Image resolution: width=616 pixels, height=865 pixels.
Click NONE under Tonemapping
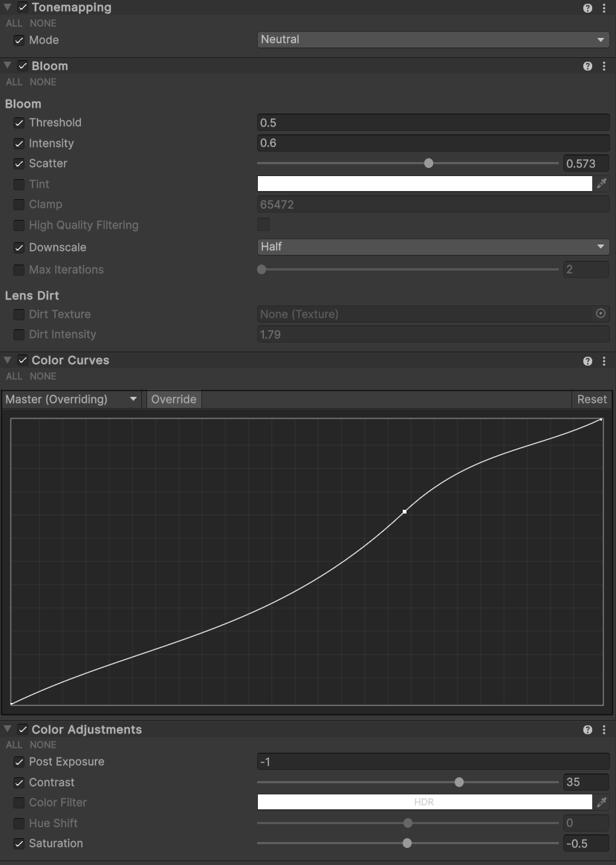point(43,23)
